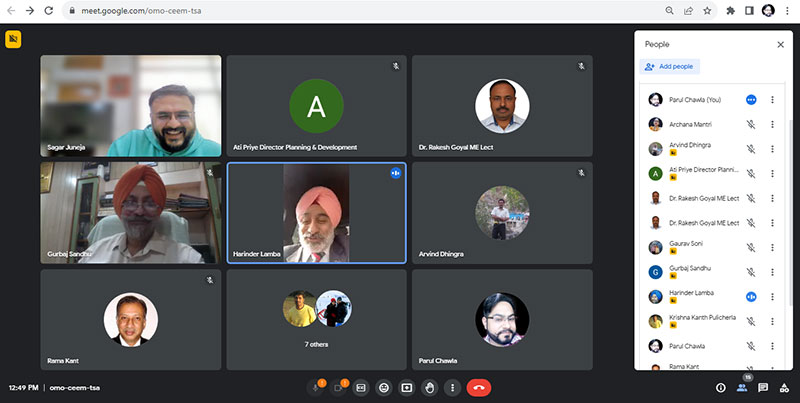Open more options menu for Archana Mantri

pyautogui.click(x=772, y=124)
